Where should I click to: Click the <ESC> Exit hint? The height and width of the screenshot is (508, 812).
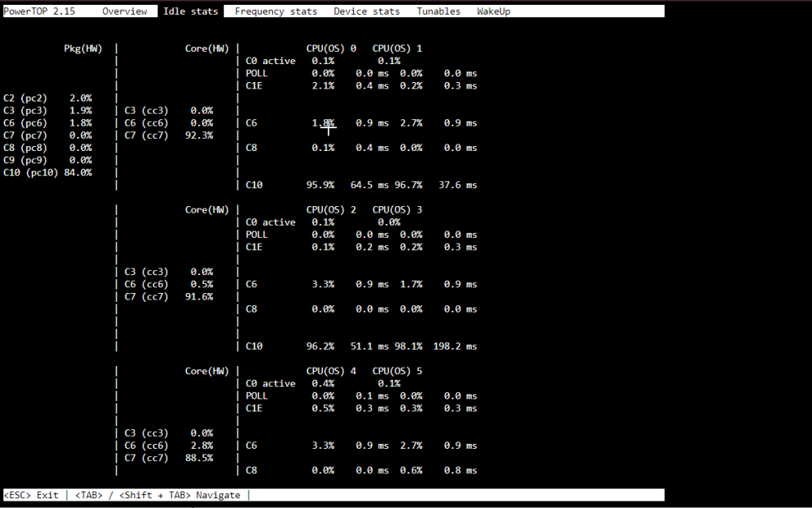(x=31, y=495)
